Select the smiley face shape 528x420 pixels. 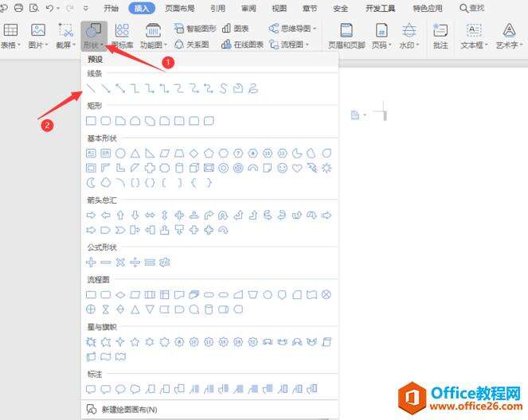282,168
